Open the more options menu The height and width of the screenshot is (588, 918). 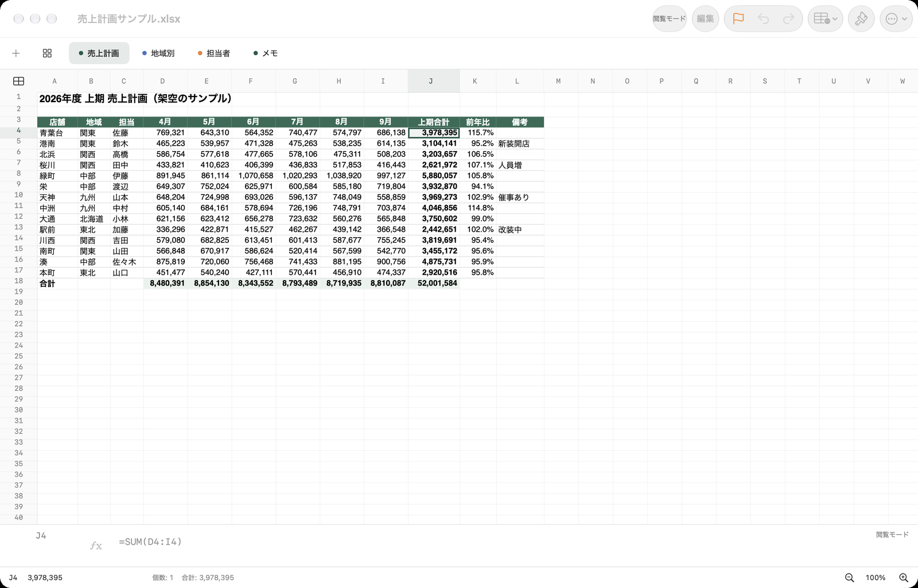click(x=896, y=19)
